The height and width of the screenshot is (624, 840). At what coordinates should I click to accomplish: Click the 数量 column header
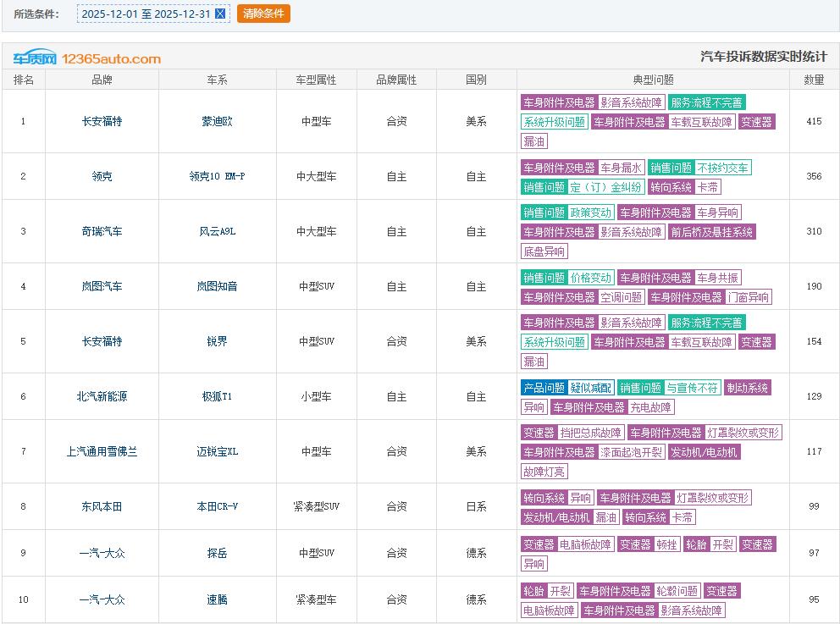point(814,80)
